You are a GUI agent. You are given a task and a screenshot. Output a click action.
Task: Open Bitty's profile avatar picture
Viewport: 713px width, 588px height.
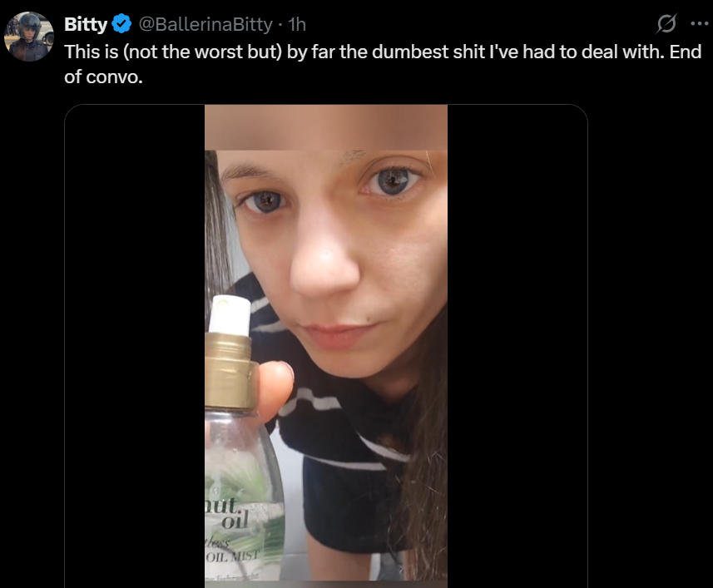(x=29, y=37)
